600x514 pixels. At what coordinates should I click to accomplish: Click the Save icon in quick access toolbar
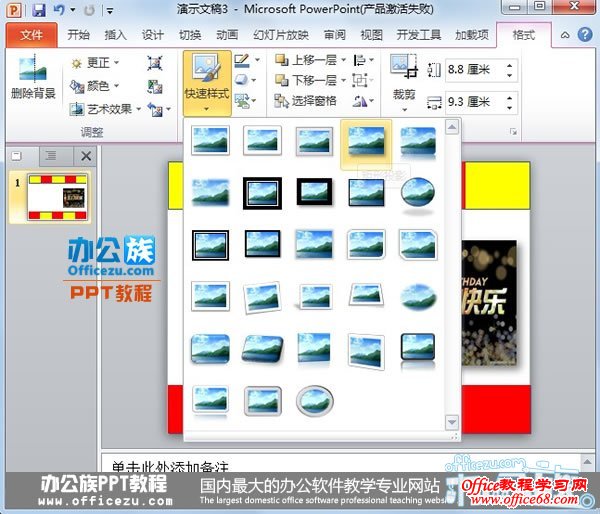pyautogui.click(x=38, y=10)
